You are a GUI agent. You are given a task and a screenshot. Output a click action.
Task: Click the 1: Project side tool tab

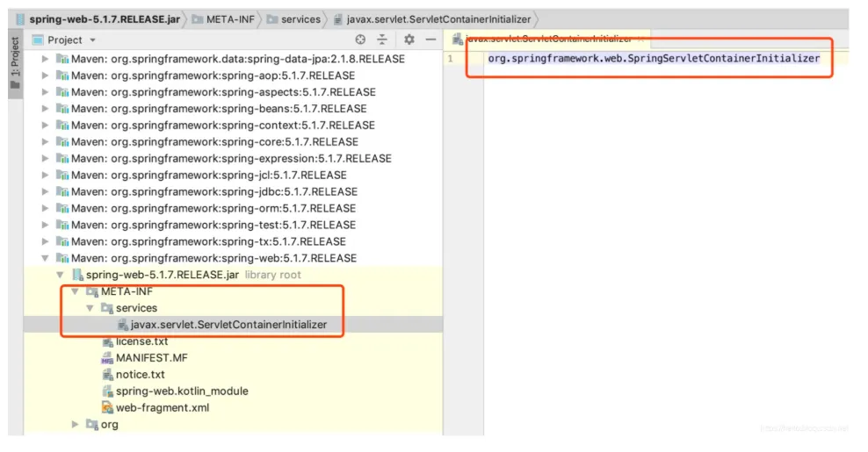15,63
